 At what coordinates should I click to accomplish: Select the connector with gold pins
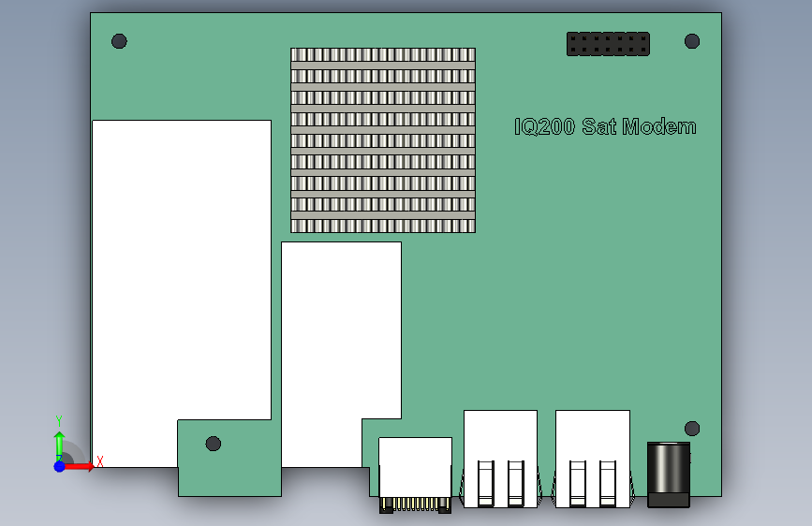click(x=415, y=475)
